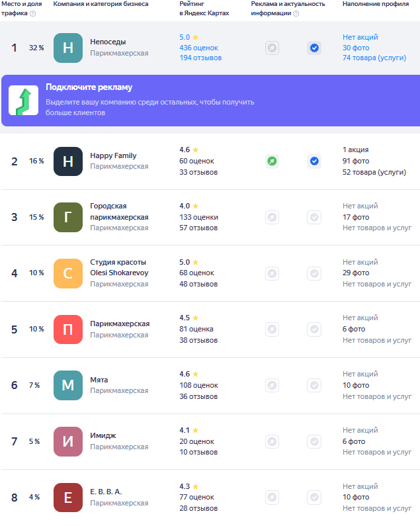Click the 52 товара (услуги) text
420x526 pixels.
pos(374,172)
